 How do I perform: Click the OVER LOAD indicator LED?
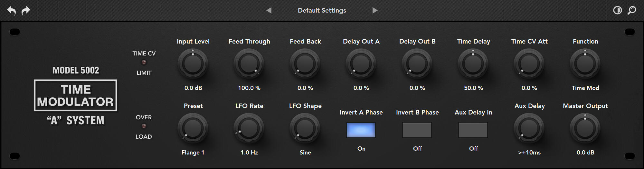coord(144,126)
